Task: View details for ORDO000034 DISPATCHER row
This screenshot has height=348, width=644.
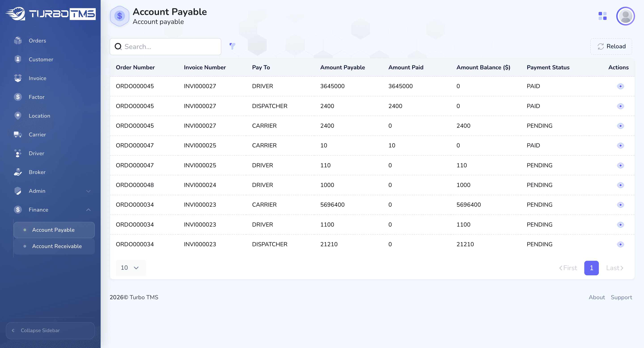Action: click(x=620, y=244)
